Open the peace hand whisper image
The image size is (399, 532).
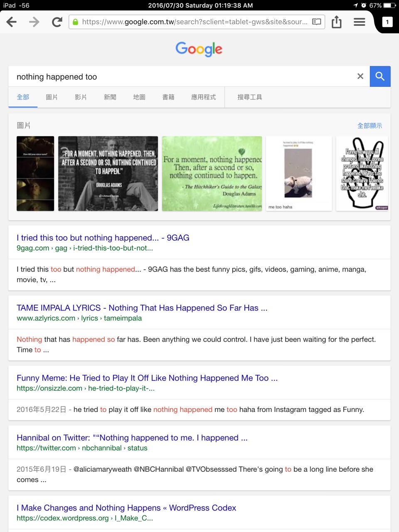point(362,174)
